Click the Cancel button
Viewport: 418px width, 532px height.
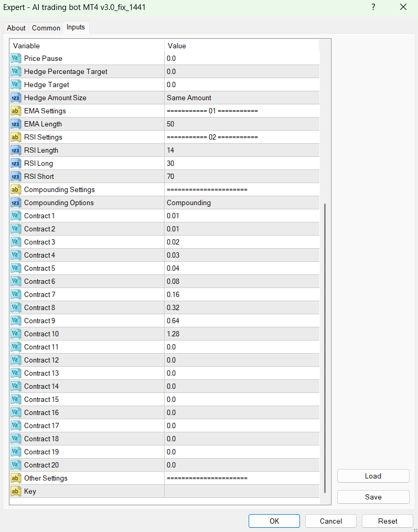pyautogui.click(x=331, y=521)
